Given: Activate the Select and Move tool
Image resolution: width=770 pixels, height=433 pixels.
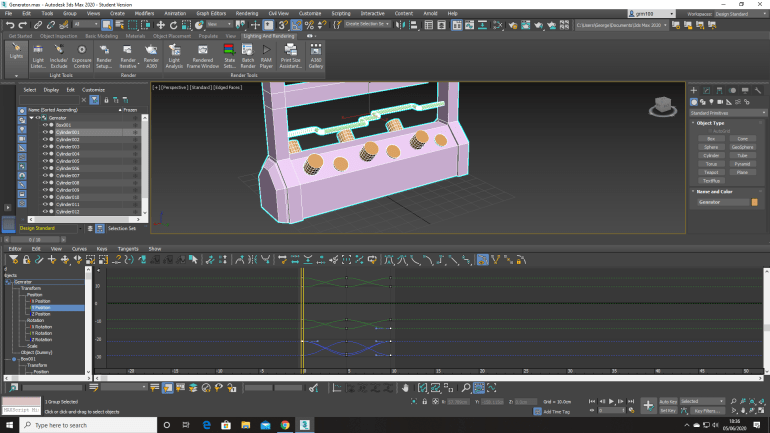Looking at the screenshot, I should [161, 25].
